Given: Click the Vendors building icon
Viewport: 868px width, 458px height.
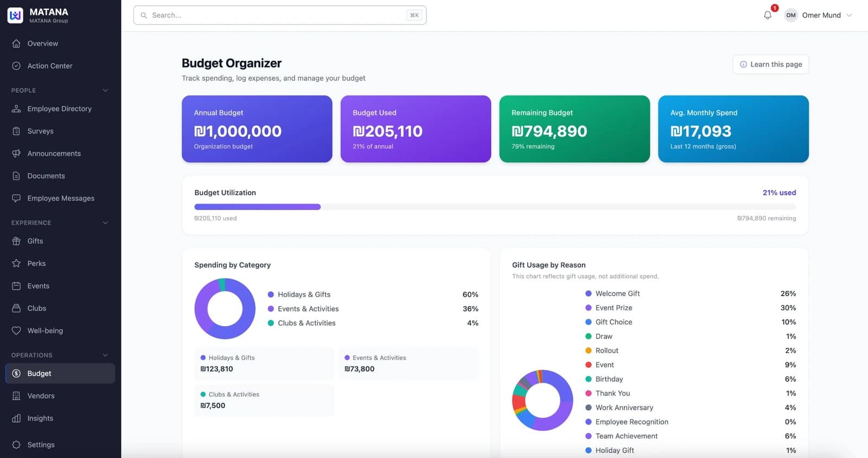Looking at the screenshot, I should [x=16, y=396].
